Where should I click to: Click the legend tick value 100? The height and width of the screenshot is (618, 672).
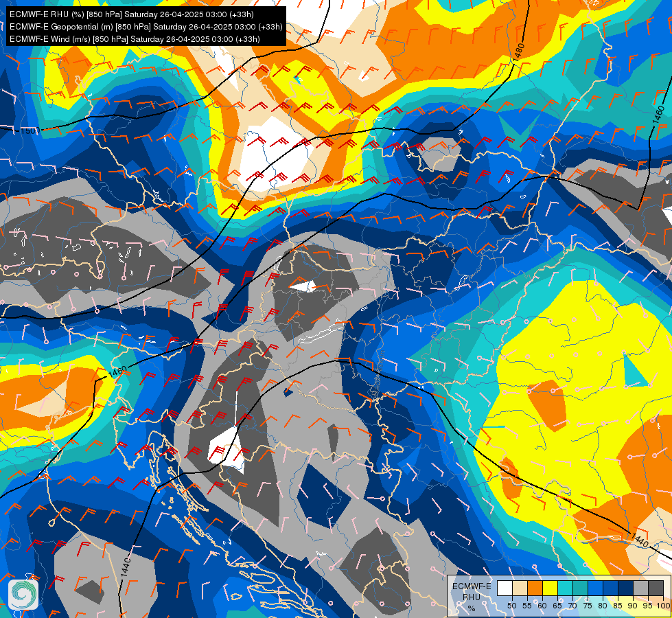tap(664, 606)
